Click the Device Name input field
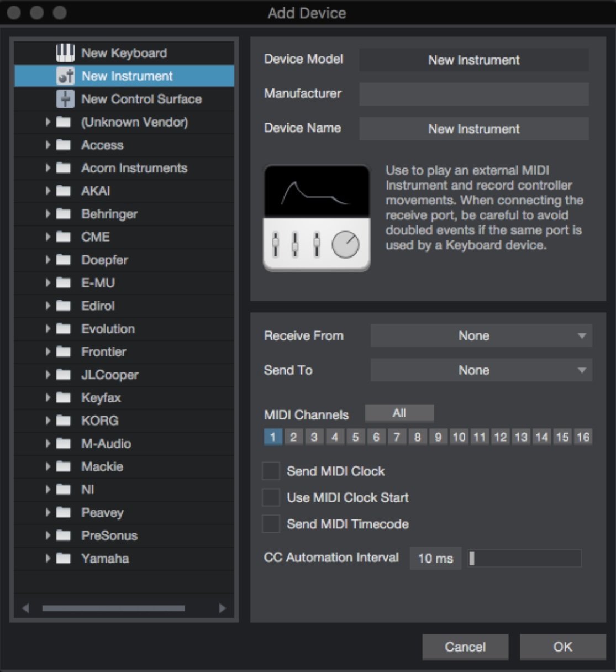This screenshot has height=672, width=616. 474,129
